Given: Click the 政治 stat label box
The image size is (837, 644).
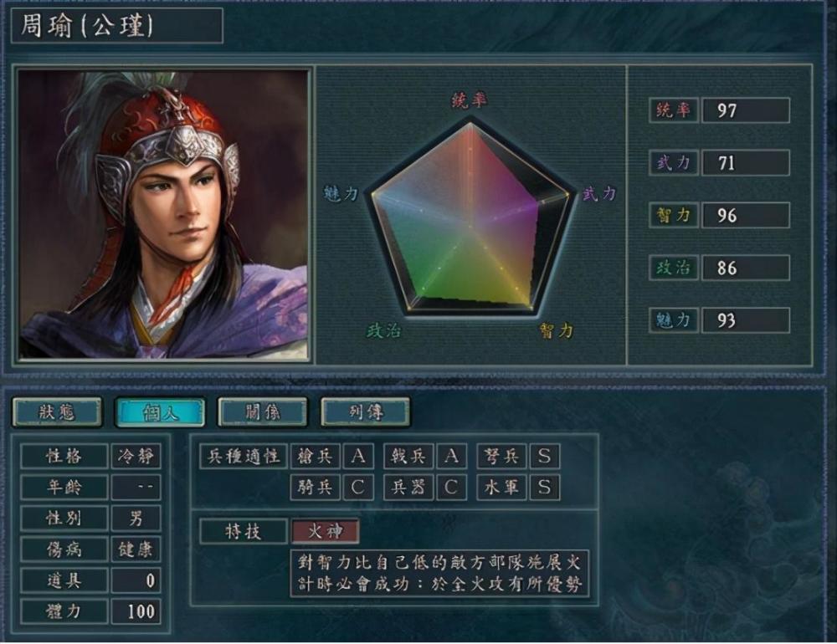Looking at the screenshot, I should (x=674, y=268).
